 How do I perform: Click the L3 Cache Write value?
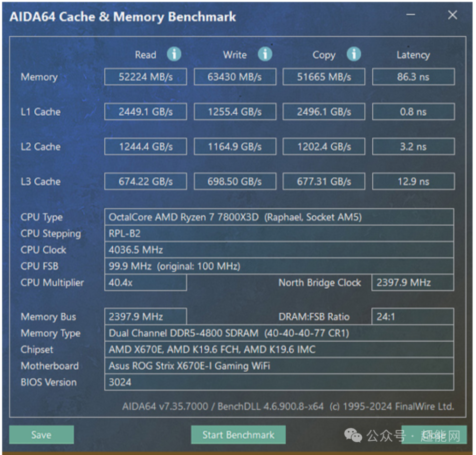click(x=235, y=182)
